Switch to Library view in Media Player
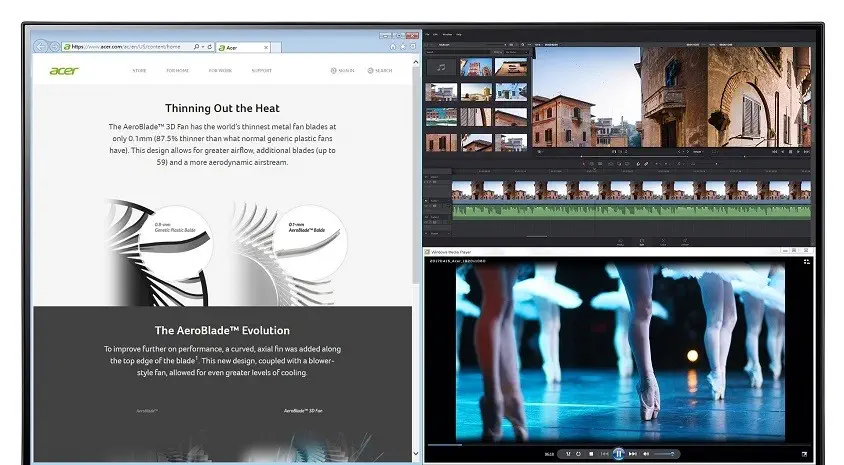The width and height of the screenshot is (844, 465). point(806,262)
